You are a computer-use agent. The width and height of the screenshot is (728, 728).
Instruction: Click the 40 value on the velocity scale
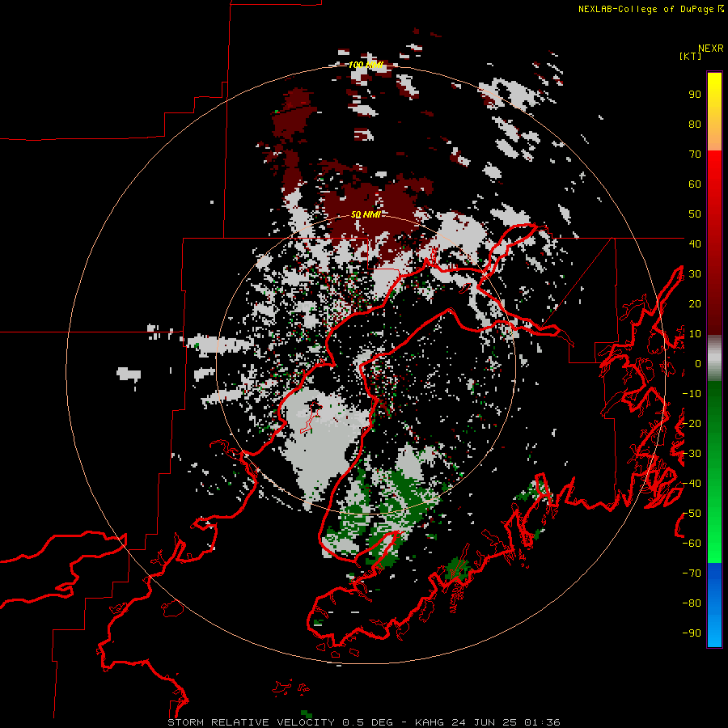(695, 243)
